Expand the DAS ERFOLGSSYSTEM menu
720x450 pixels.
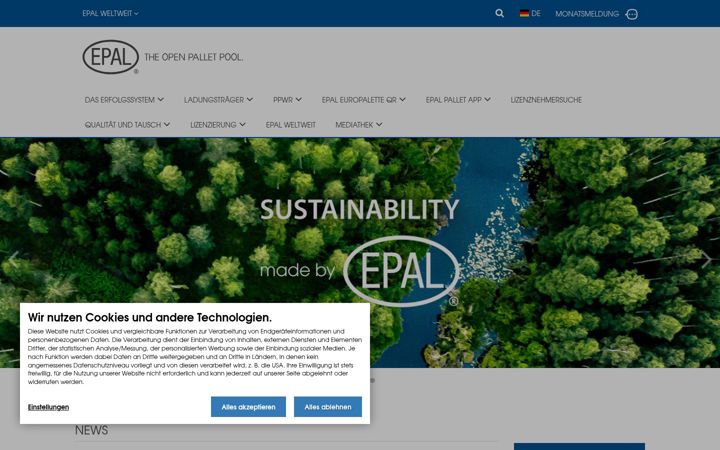click(x=124, y=100)
